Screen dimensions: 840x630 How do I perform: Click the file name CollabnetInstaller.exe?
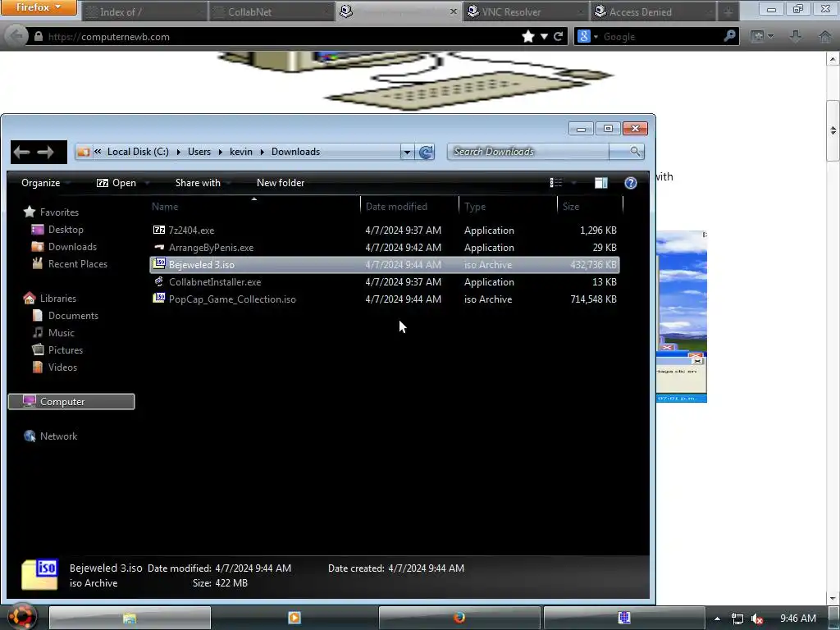pos(215,282)
